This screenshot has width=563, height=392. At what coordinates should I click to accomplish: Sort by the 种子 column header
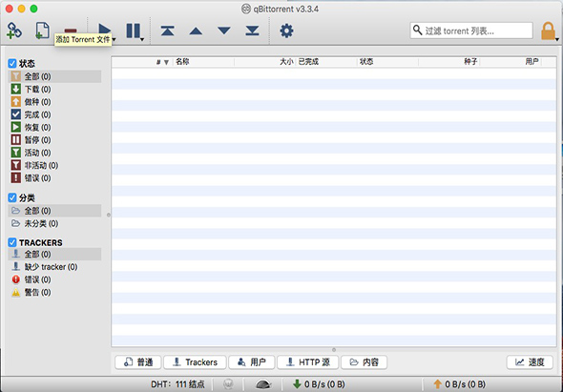tap(449, 62)
